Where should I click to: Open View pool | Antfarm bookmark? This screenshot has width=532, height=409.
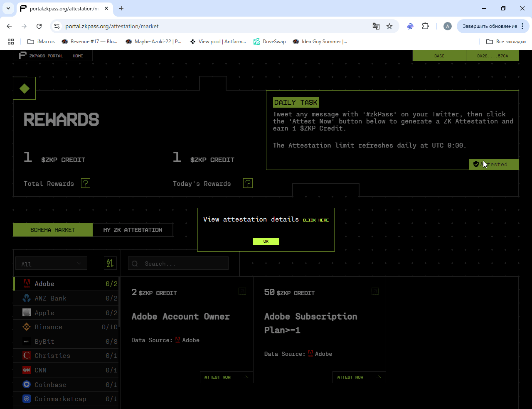click(218, 42)
